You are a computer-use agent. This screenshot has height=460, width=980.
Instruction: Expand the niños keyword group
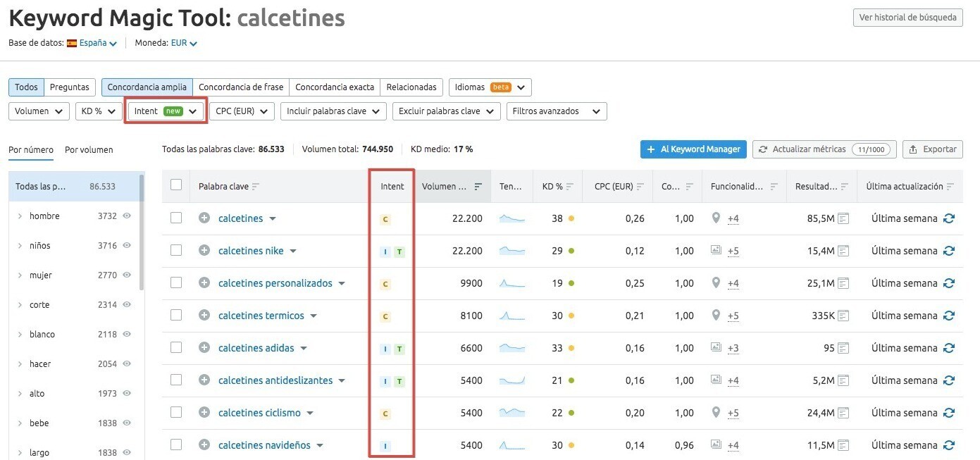pyautogui.click(x=20, y=246)
